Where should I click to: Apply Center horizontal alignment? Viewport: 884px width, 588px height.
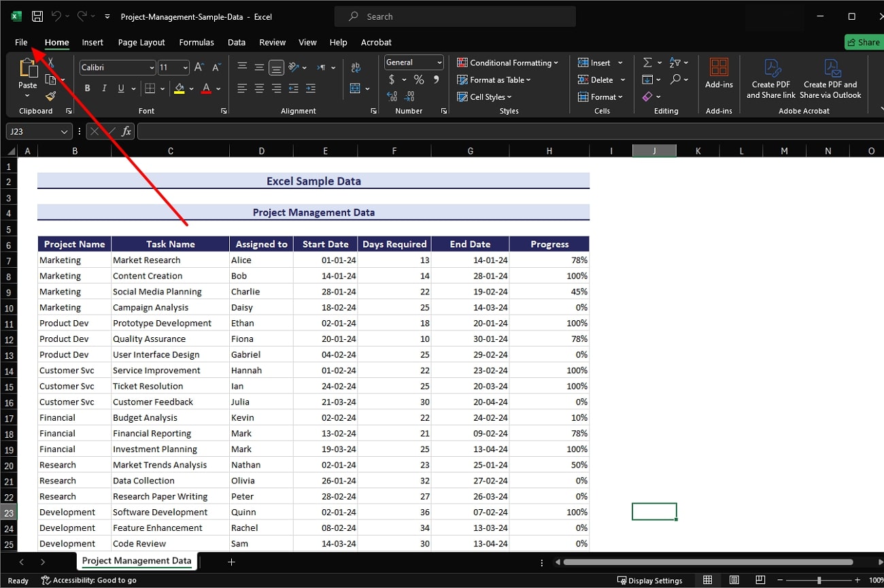click(x=259, y=88)
